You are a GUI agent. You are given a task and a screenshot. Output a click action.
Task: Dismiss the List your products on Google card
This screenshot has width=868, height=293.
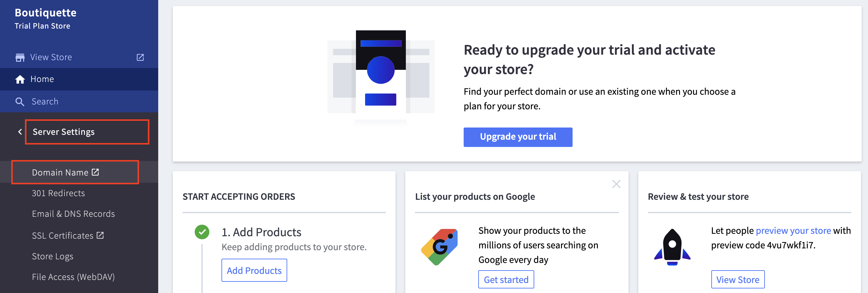pyautogui.click(x=616, y=184)
